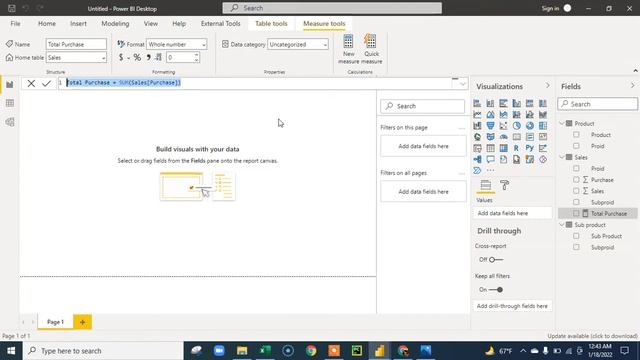Select the decomposition tree visual
Screen dimensions: 640x360
click(x=477, y=159)
